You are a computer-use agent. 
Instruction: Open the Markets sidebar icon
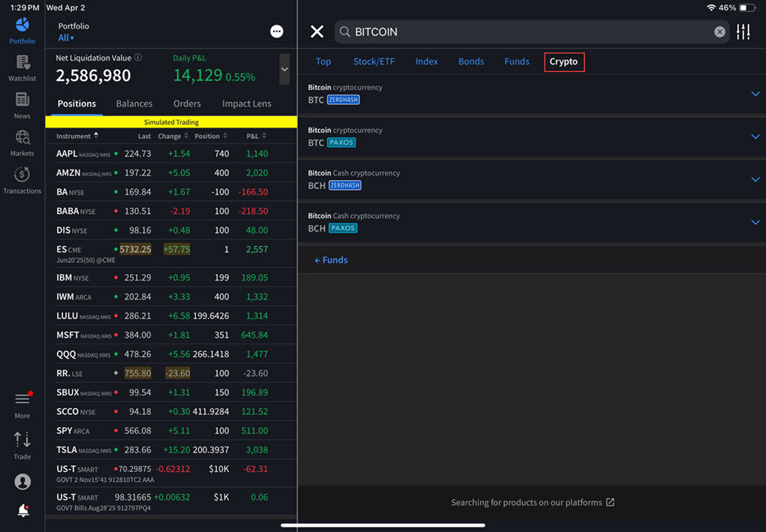tap(22, 142)
